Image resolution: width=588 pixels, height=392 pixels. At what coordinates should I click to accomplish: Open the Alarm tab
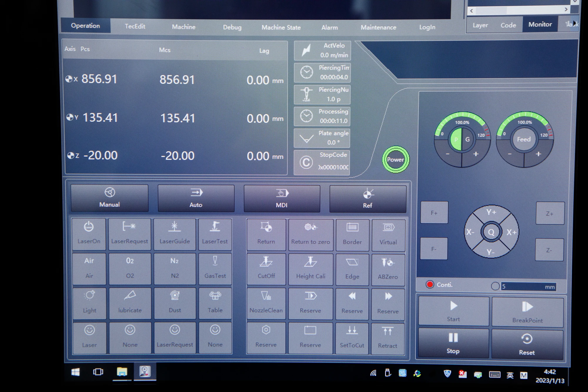(330, 27)
